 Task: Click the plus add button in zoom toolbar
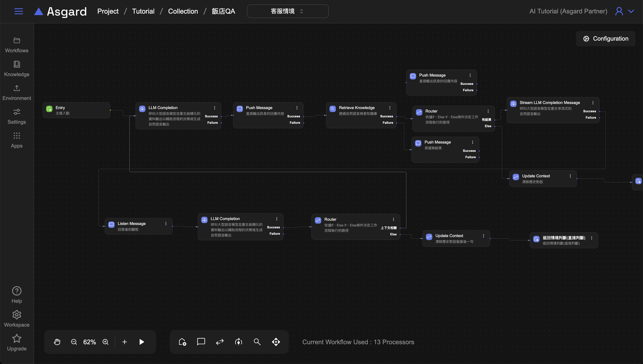pyautogui.click(x=125, y=342)
